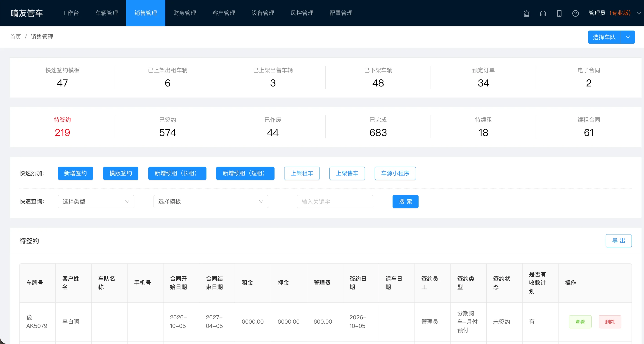Open the help question mark icon
Image resolution: width=644 pixels, height=344 pixels.
coord(575,13)
